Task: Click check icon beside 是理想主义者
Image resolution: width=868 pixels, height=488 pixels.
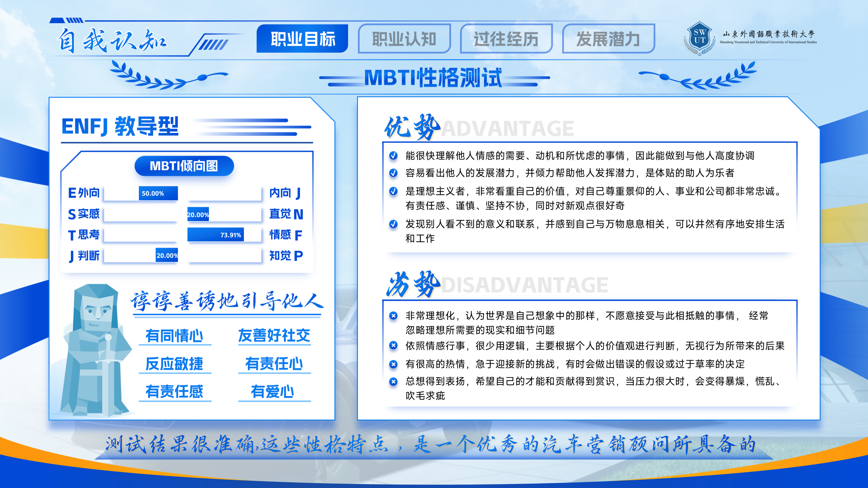Action: (393, 191)
